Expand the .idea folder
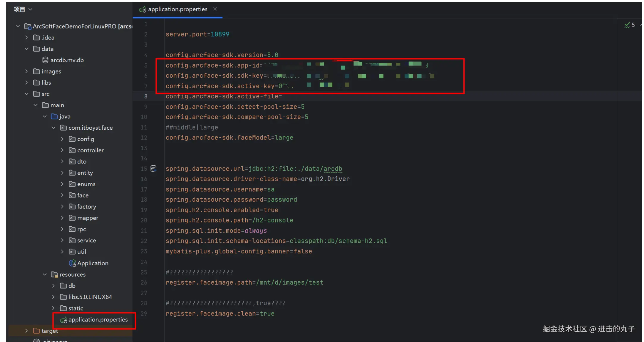The width and height of the screenshot is (644, 342). tap(26, 37)
